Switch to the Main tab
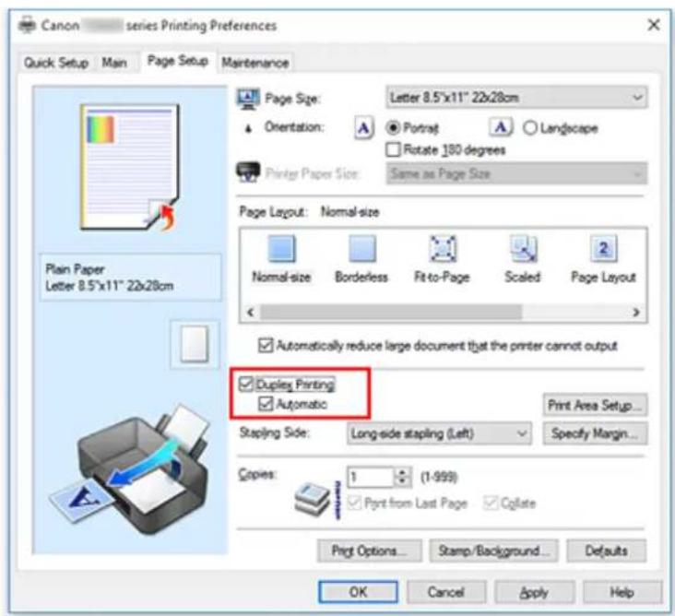 point(114,63)
